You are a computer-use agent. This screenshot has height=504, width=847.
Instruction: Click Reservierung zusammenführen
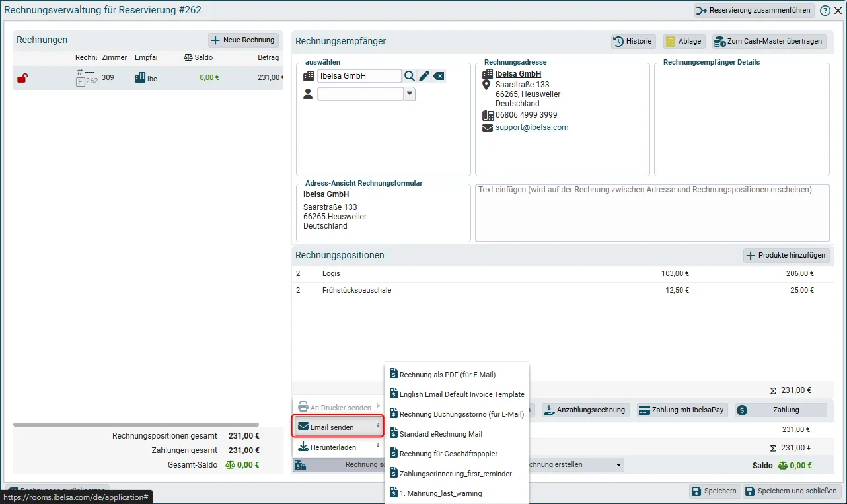pos(754,11)
